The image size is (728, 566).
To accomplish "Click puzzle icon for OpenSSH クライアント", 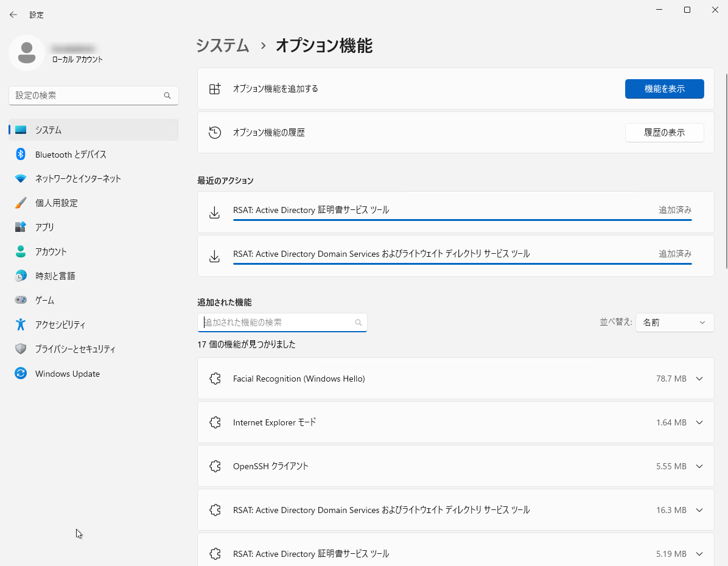I will point(215,466).
